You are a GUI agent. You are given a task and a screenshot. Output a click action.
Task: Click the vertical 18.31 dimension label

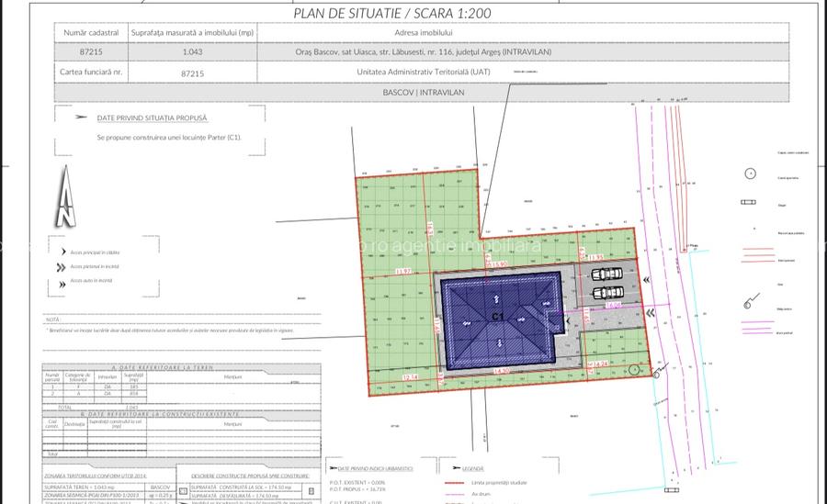pos(430,229)
